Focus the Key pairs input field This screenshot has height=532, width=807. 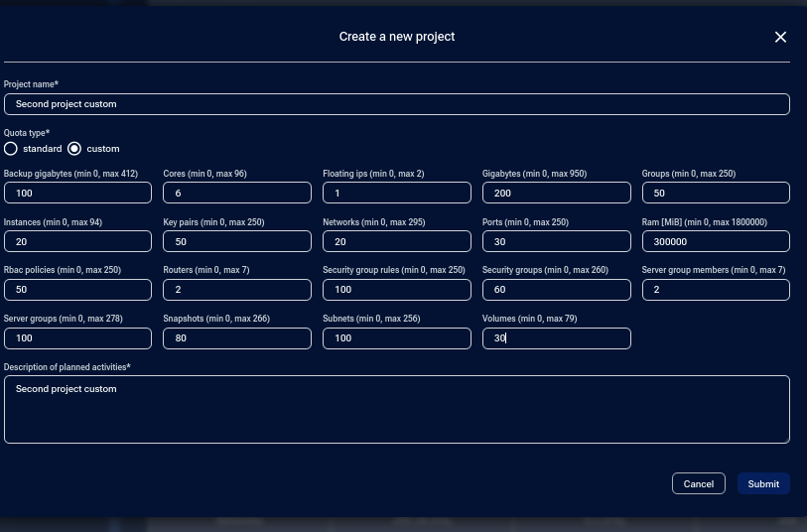[x=237, y=241]
